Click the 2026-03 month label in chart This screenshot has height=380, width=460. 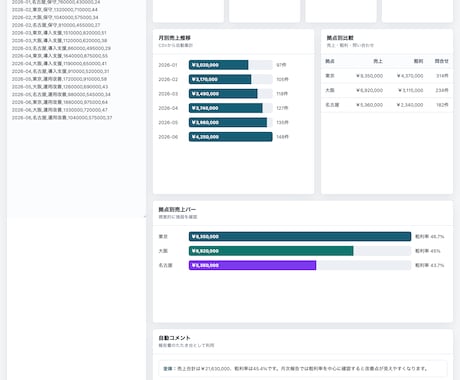pyautogui.click(x=168, y=94)
